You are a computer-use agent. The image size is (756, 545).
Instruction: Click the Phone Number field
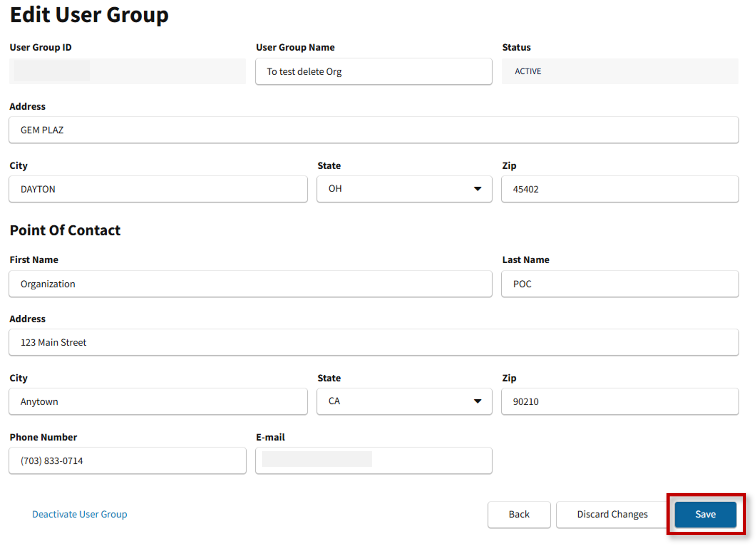click(x=128, y=461)
